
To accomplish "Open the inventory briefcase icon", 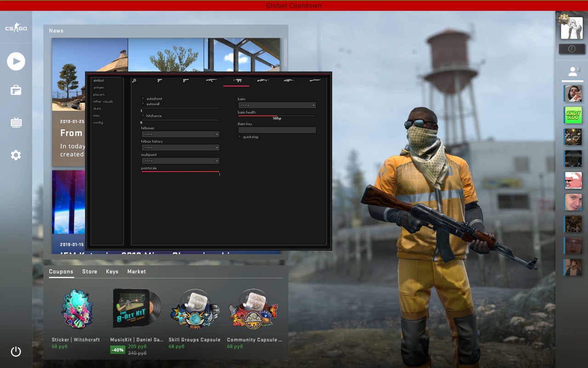I will tap(16, 90).
